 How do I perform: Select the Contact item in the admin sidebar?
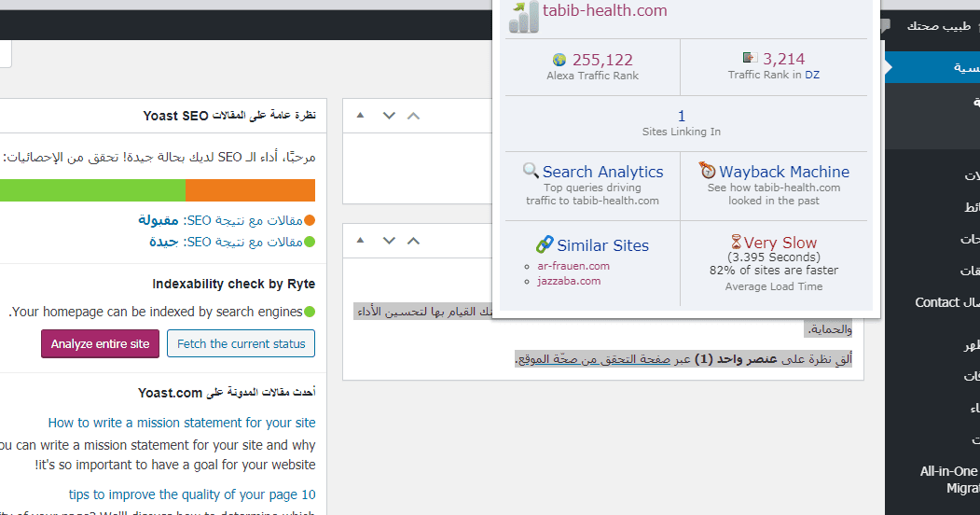point(937,302)
